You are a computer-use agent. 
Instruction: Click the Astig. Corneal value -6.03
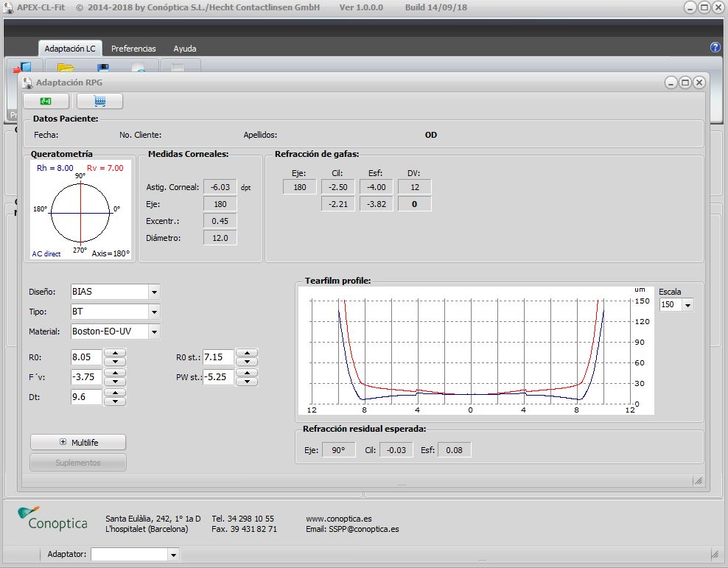(x=220, y=187)
